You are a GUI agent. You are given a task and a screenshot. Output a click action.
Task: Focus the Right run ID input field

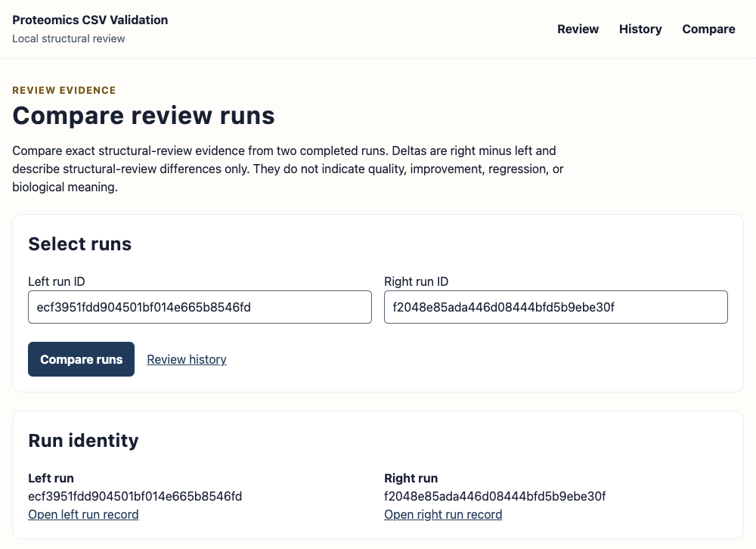[x=556, y=307]
